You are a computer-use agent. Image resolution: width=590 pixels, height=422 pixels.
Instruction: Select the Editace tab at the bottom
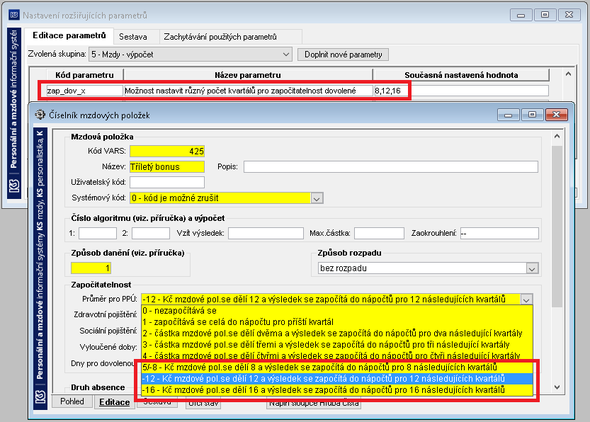[114, 402]
